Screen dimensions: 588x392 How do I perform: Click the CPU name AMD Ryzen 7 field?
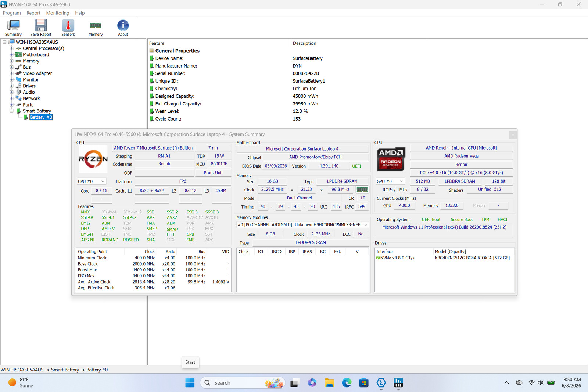point(153,148)
